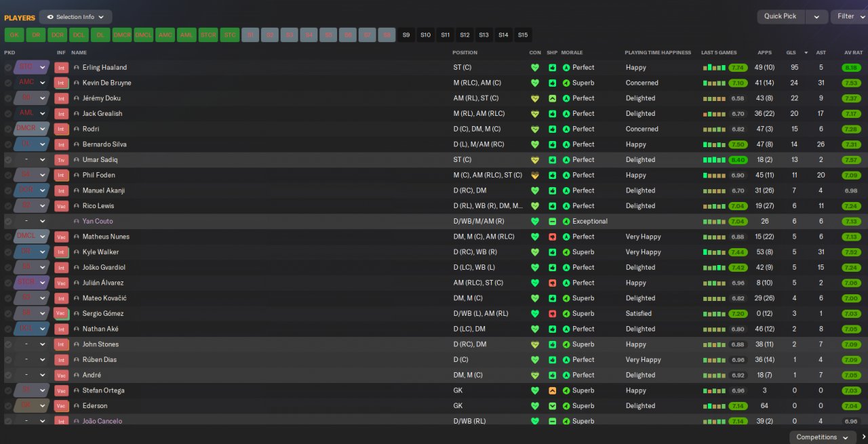
Task: Click Kevin De Bruyne's morale arrow icon
Action: 566,83
